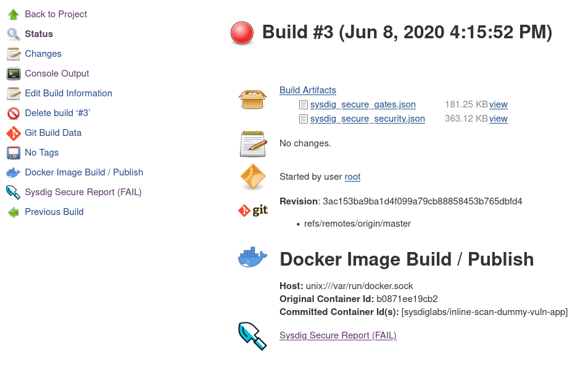Viewport: 588px width, 370px height.
Task: Click the Delete build prohibition icon
Action: coord(13,113)
